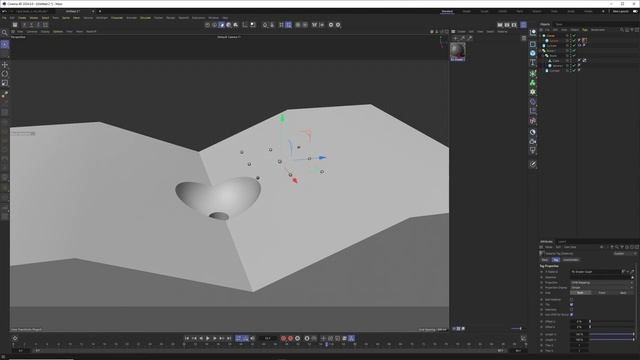The image size is (640, 360).
Task: Go to the end of the animation
Action: point(229,338)
